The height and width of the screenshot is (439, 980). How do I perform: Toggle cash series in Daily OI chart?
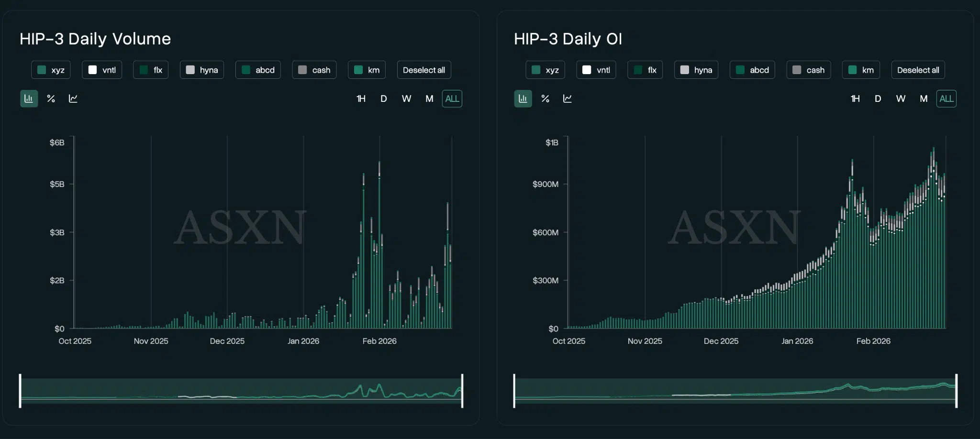click(809, 70)
